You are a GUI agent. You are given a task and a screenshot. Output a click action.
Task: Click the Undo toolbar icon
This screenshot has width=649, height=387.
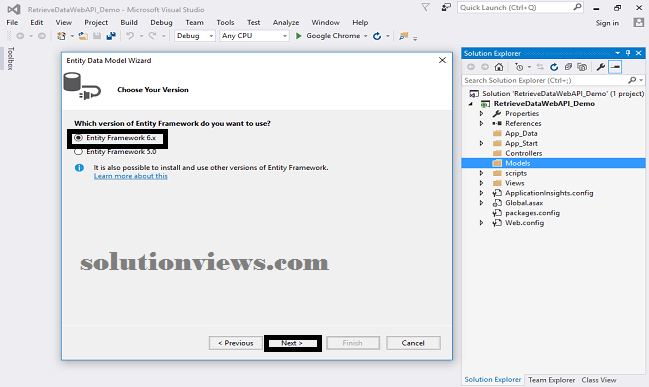130,36
